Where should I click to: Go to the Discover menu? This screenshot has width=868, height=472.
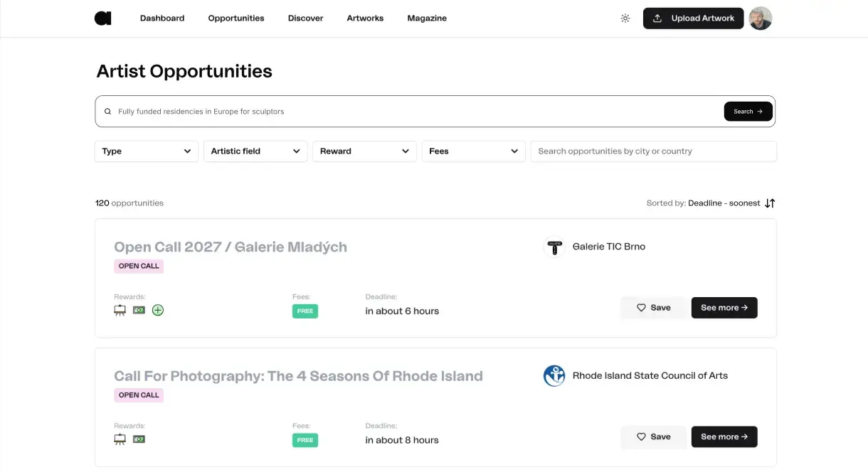305,18
